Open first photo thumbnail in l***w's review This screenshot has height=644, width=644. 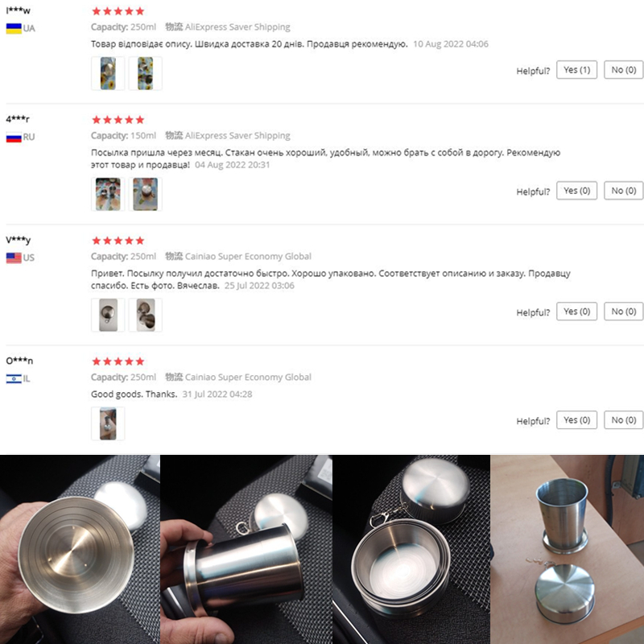point(108,73)
